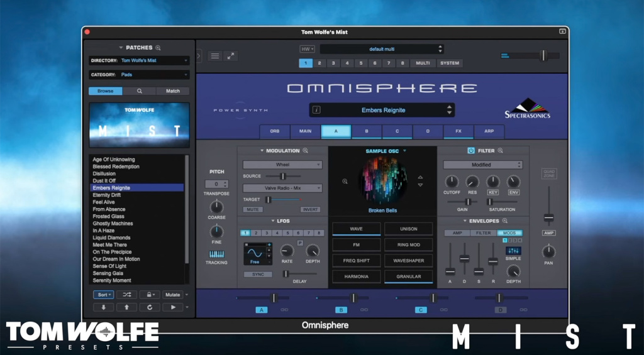The image size is (644, 355).
Task: Click the expand view arrows icon
Action: [231, 56]
